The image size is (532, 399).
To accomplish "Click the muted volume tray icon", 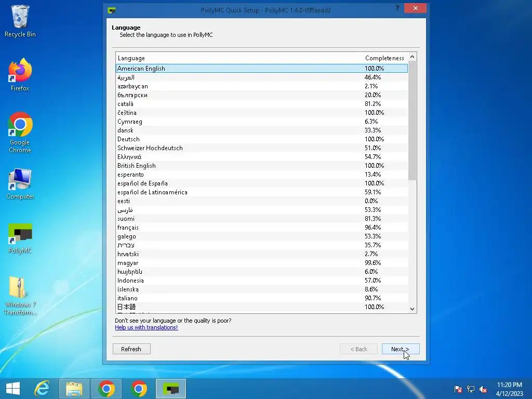I will pyautogui.click(x=483, y=389).
